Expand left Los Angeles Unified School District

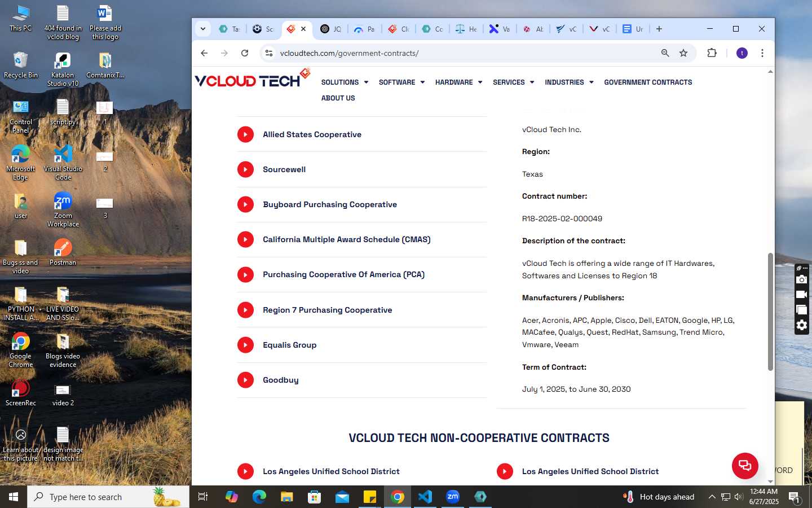pyautogui.click(x=361, y=471)
